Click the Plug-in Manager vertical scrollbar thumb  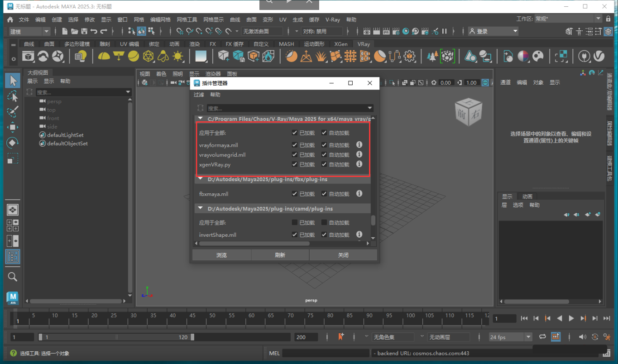point(373,220)
